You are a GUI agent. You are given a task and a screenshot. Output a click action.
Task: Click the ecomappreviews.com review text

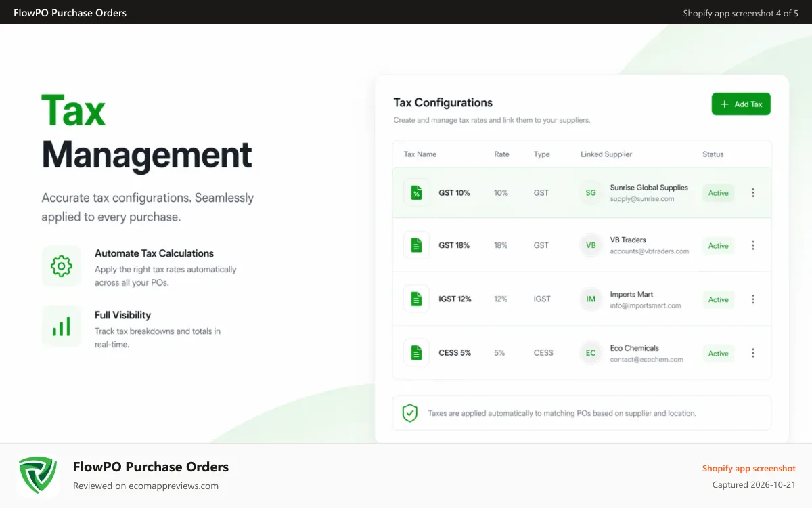click(x=145, y=486)
